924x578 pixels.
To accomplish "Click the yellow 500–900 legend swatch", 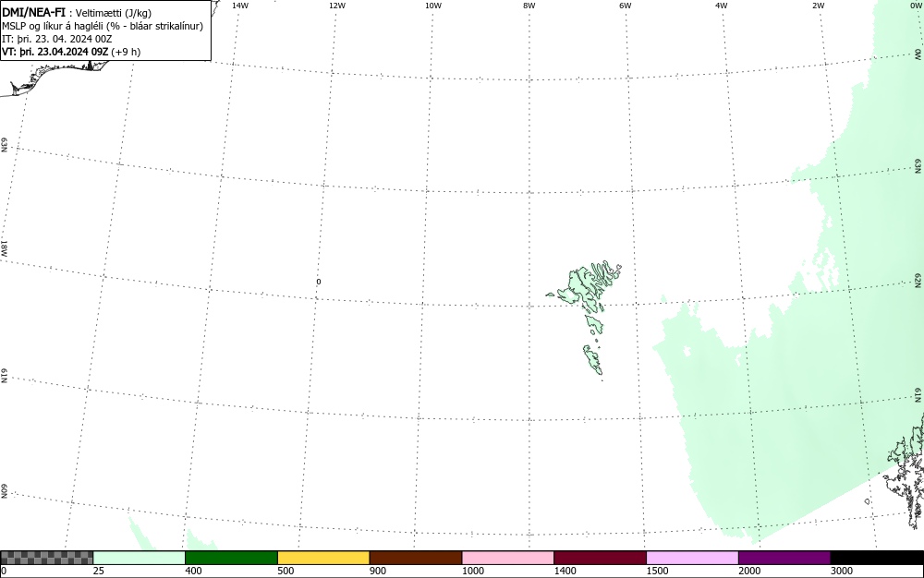I will pyautogui.click(x=323, y=558).
